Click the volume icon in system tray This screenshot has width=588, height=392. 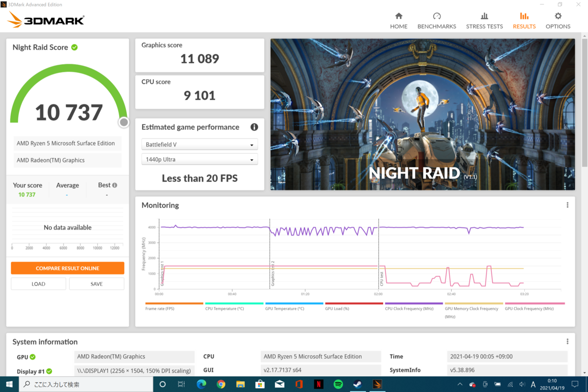point(522,385)
